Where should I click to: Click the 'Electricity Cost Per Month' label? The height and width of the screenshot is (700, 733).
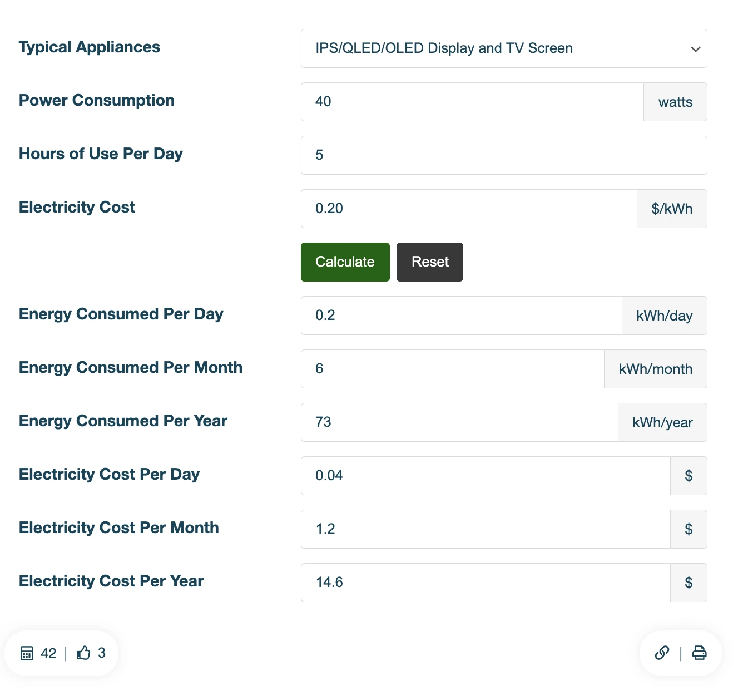119,528
